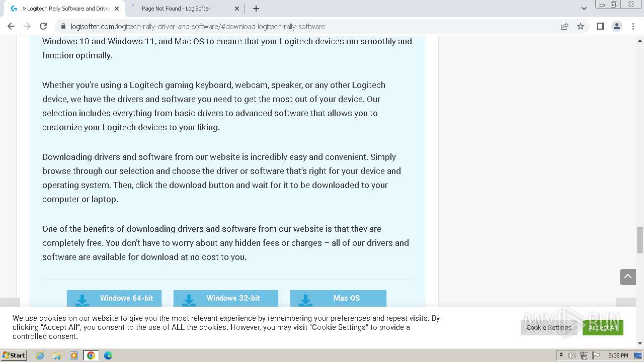Open the Windows Start menu

14,355
